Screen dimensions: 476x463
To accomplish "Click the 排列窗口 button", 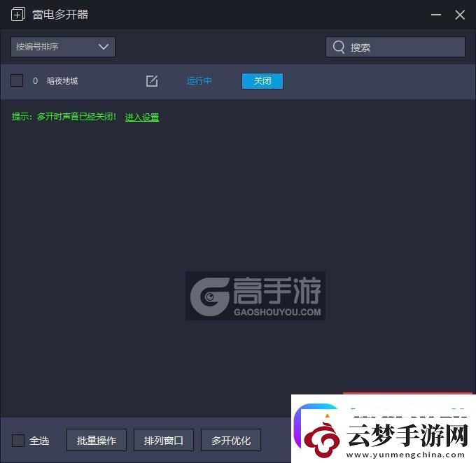I will [164, 440].
